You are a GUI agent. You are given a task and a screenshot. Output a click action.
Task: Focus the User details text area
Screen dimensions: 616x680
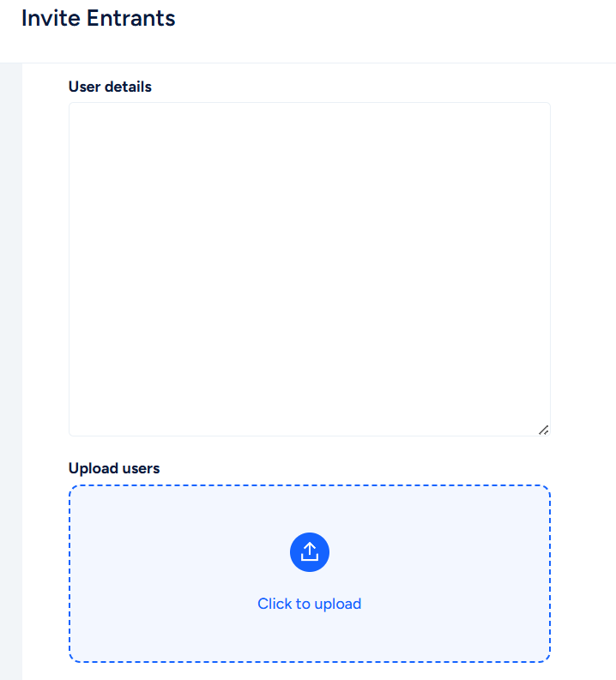tap(310, 269)
